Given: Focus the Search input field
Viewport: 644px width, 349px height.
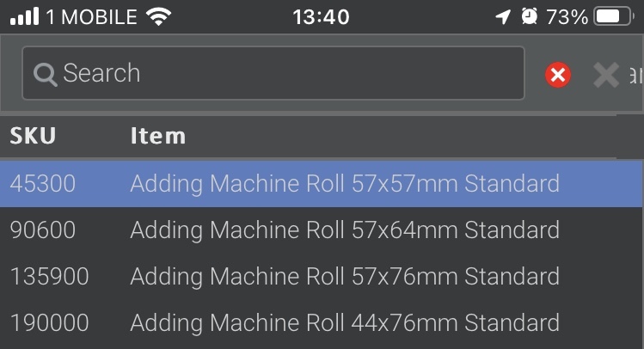Looking at the screenshot, I should point(273,73).
